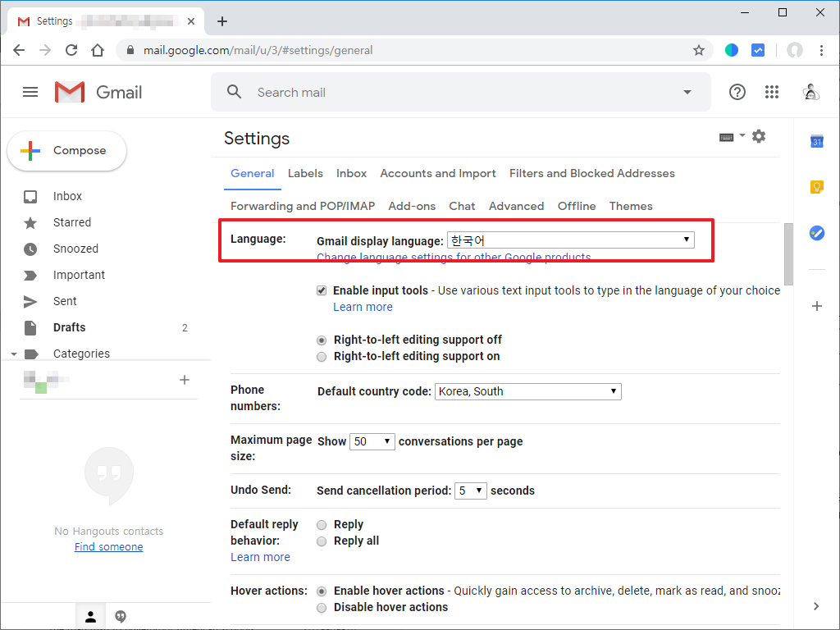Screen dimensions: 840x630
Task: Open the Support help icon
Action: (737, 92)
